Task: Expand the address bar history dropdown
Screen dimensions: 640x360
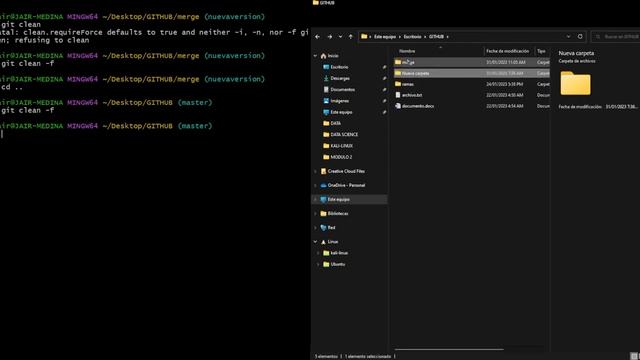Action: (568, 36)
